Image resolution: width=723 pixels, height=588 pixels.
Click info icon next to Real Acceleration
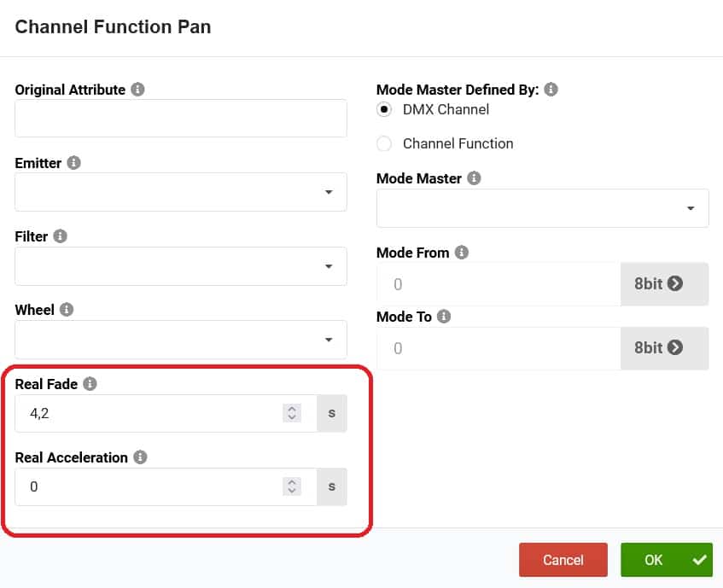tap(141, 457)
